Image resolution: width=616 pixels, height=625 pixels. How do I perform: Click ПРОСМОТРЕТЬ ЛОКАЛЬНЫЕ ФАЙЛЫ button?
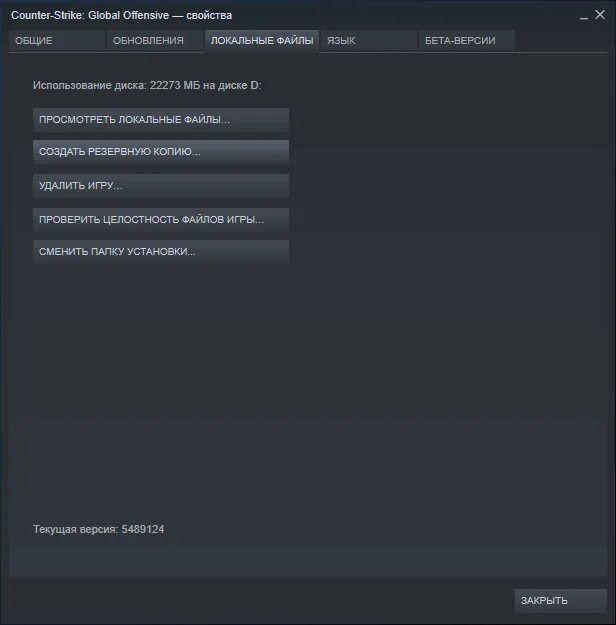coord(161,120)
